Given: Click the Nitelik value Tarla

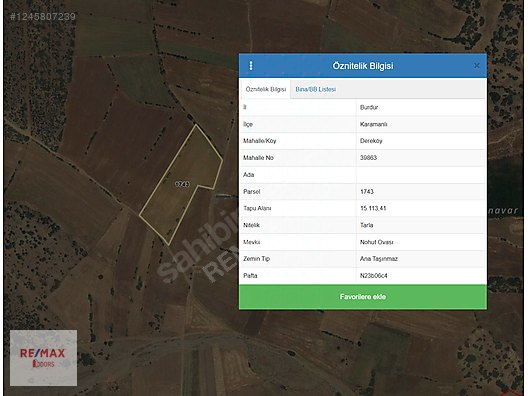Looking at the screenshot, I should [x=366, y=225].
